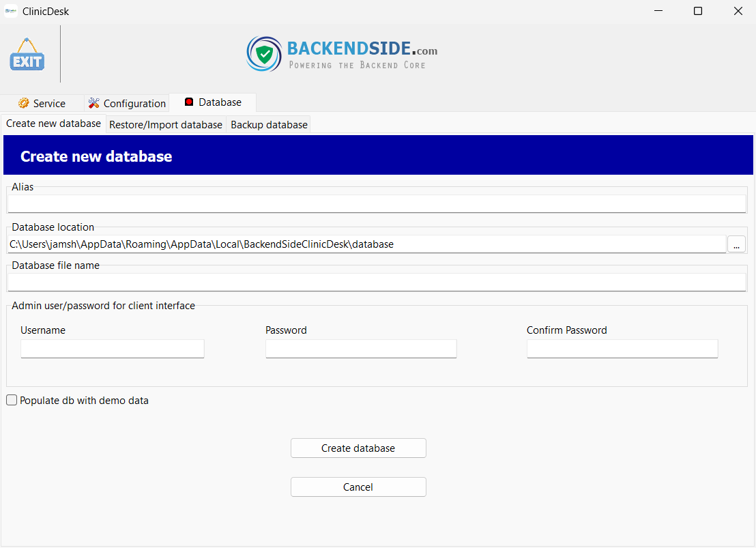Click into the Alias text field
The height and width of the screenshot is (548, 756).
(x=377, y=203)
